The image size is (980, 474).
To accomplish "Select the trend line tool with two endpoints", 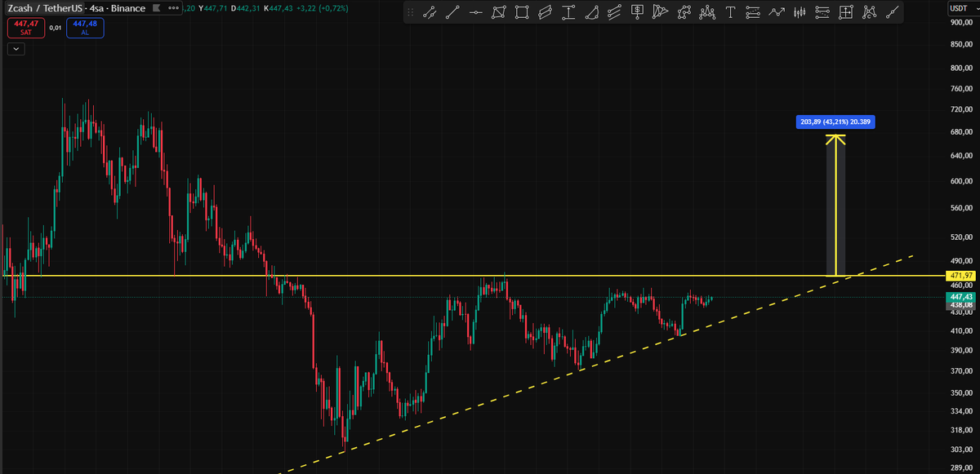I will 452,12.
